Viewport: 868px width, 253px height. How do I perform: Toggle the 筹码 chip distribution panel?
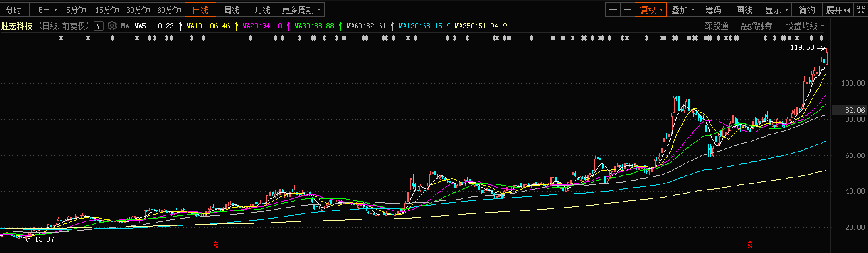coord(713,10)
